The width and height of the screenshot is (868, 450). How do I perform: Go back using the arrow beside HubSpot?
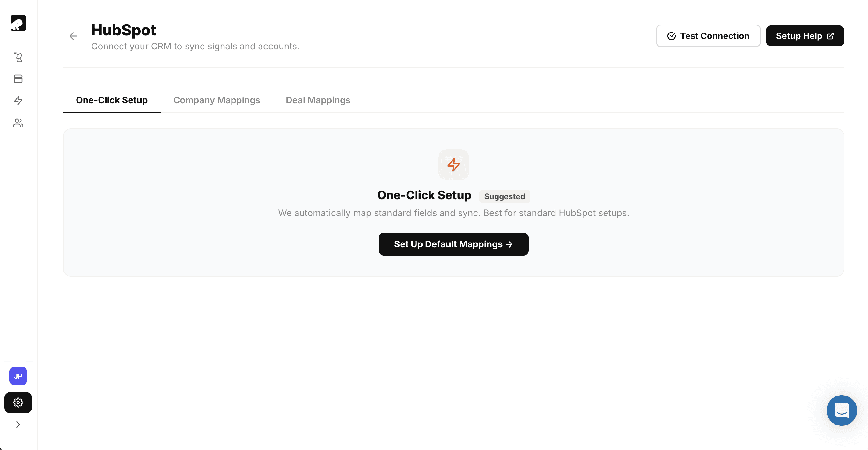tap(73, 36)
